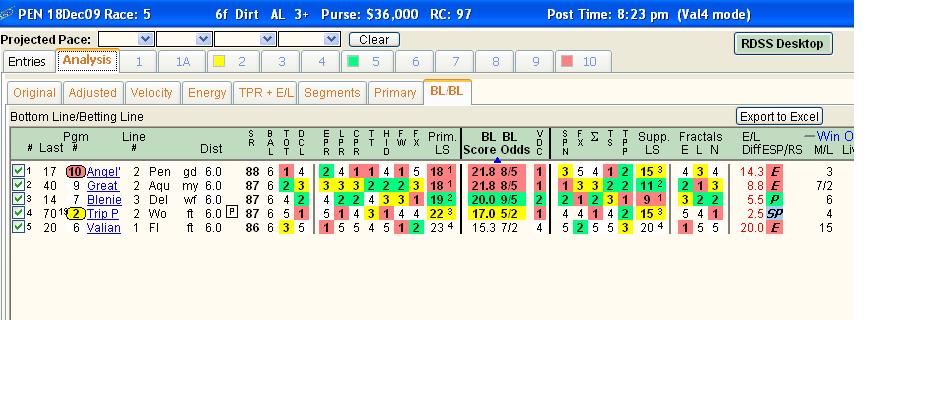Image resolution: width=925 pixels, height=400 pixels.
Task: Click the 15.3 BL score for Valian
Action: (x=483, y=228)
